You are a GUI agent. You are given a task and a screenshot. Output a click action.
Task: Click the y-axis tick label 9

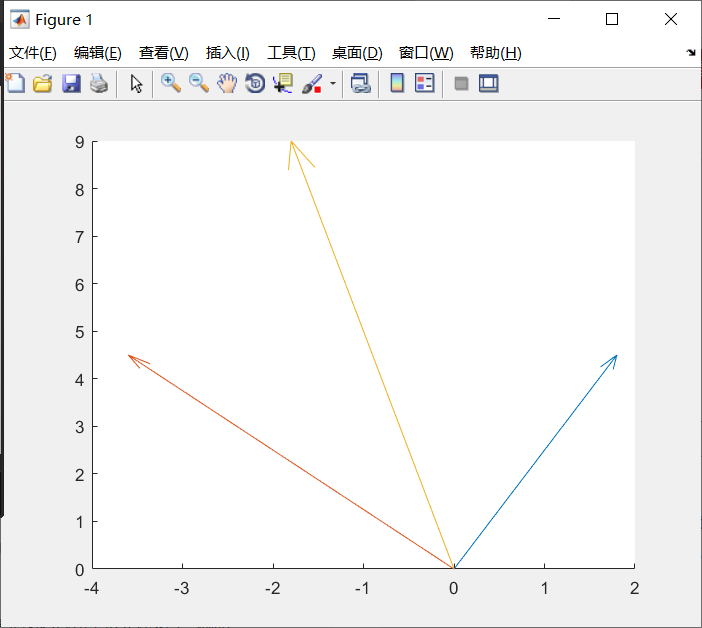click(80, 142)
